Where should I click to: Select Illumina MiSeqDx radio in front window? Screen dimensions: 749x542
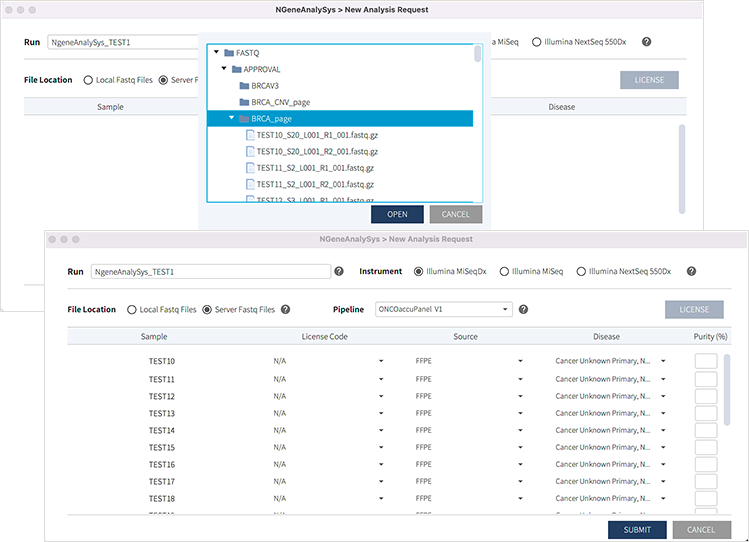click(x=418, y=271)
